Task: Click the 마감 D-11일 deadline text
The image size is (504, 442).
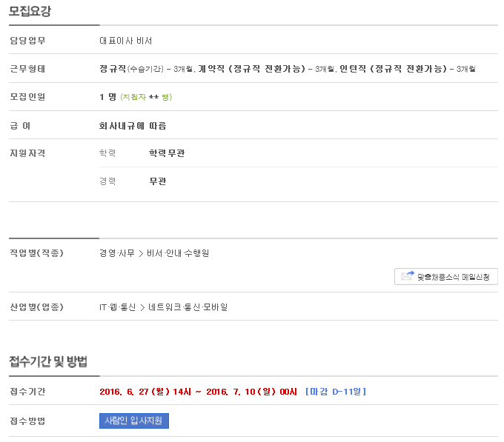Action: pos(336,391)
